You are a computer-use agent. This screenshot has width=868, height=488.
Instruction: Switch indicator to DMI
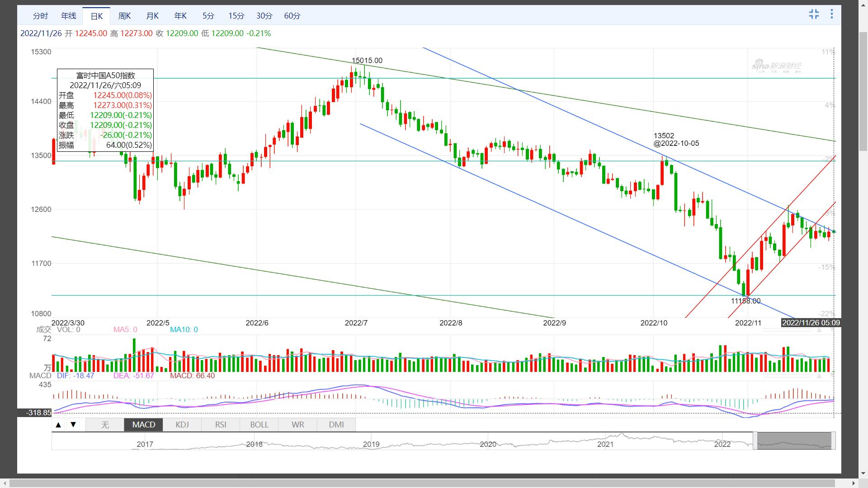[x=336, y=425]
